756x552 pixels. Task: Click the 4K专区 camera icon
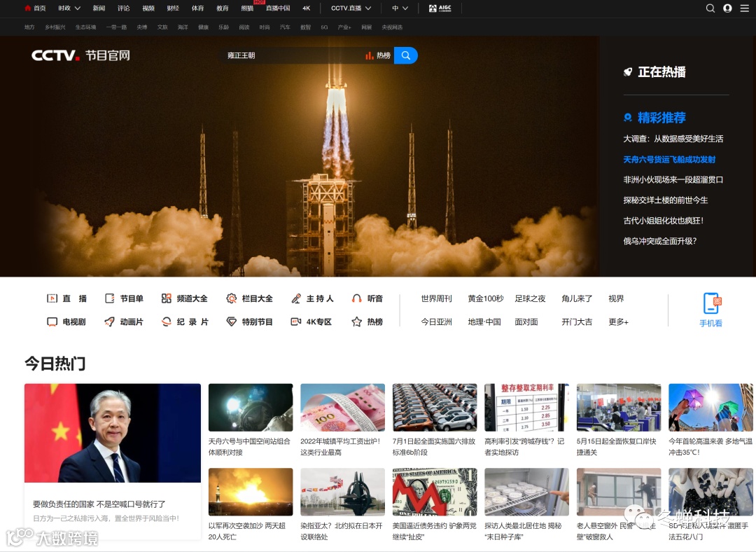[x=296, y=322]
